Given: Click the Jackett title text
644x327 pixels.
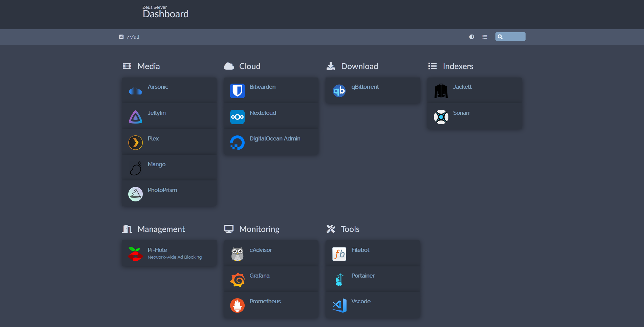Looking at the screenshot, I should [462, 87].
